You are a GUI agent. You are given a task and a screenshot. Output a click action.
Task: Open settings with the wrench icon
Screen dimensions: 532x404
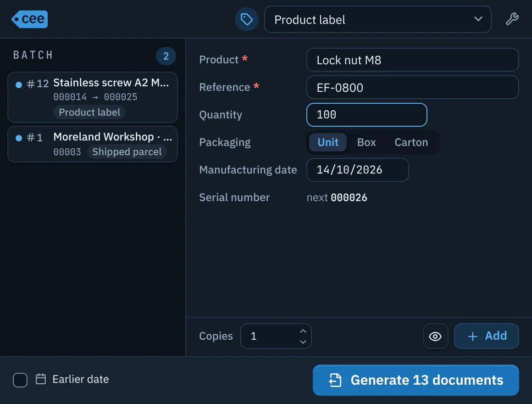pyautogui.click(x=512, y=19)
